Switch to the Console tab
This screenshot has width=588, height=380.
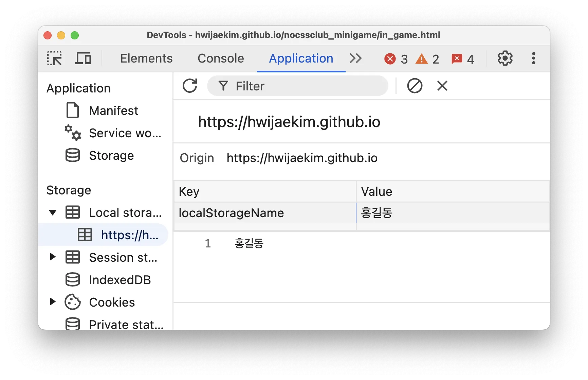point(221,58)
